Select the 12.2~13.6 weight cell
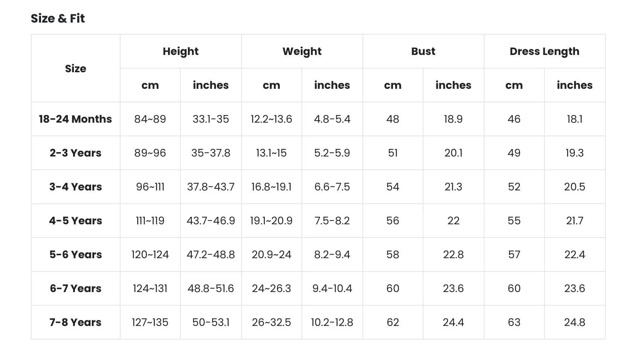 pyautogui.click(x=271, y=119)
